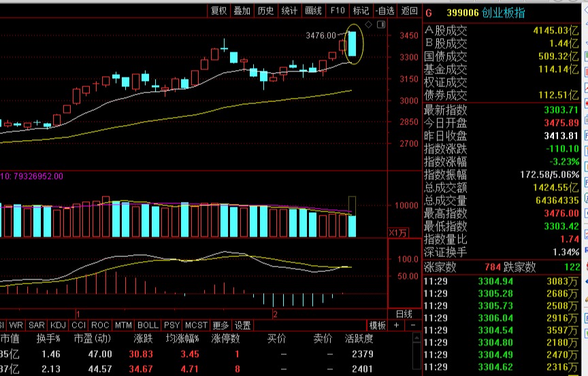Click the small square panel icon beside the diamond
The image size is (588, 376).
click(380, 25)
